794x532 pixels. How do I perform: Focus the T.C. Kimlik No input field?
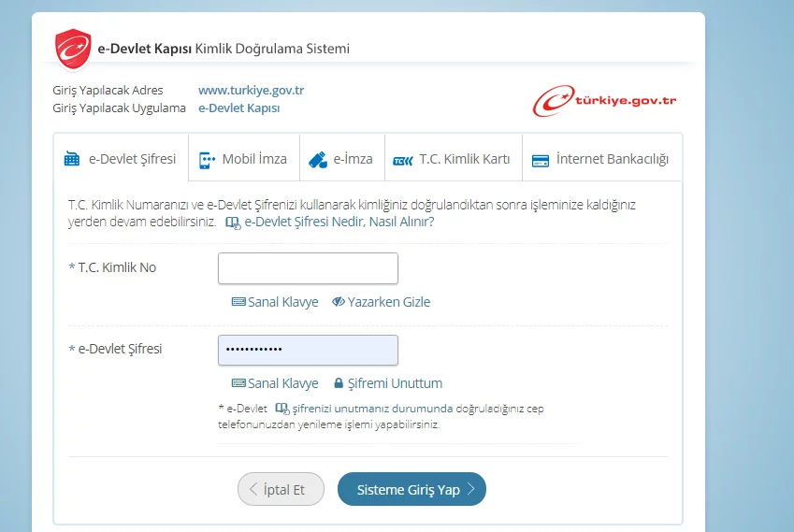[x=308, y=268]
